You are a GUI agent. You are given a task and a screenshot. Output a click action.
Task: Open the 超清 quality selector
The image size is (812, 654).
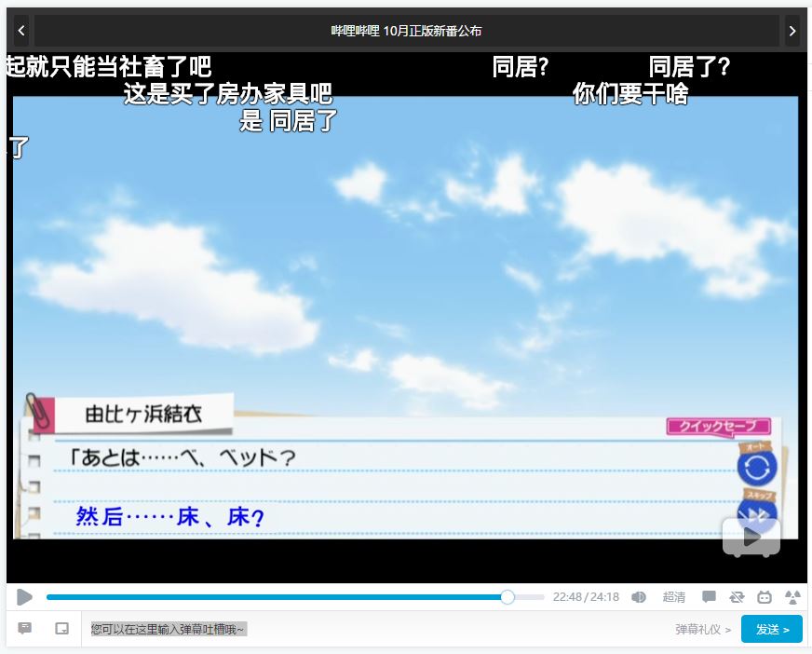tap(674, 597)
